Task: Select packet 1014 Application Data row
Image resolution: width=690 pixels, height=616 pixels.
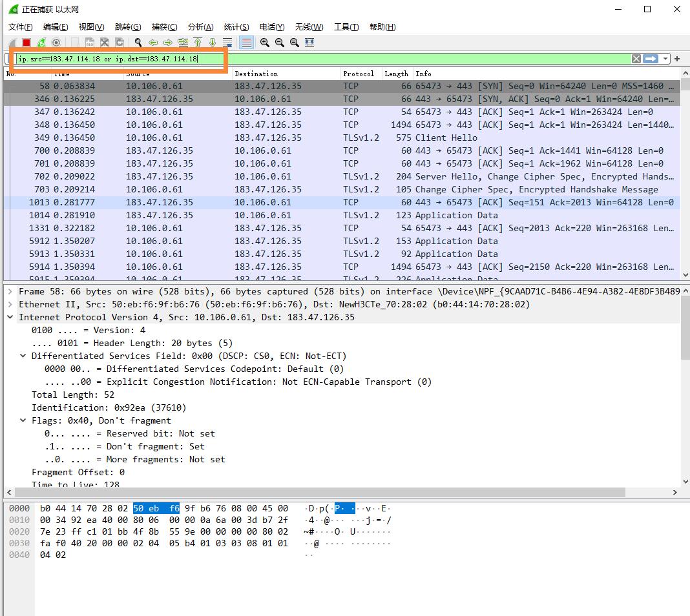Action: (x=342, y=215)
